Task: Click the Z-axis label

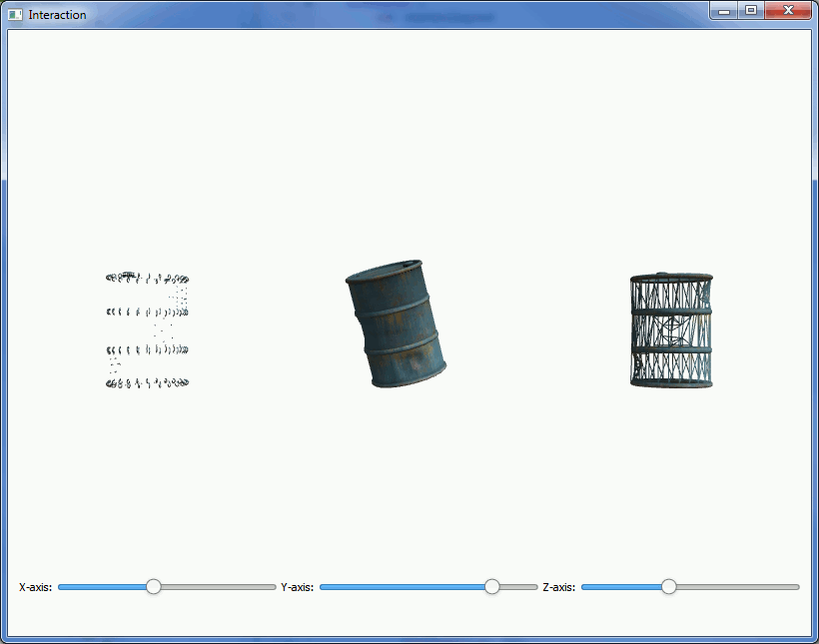Action: [x=558, y=587]
